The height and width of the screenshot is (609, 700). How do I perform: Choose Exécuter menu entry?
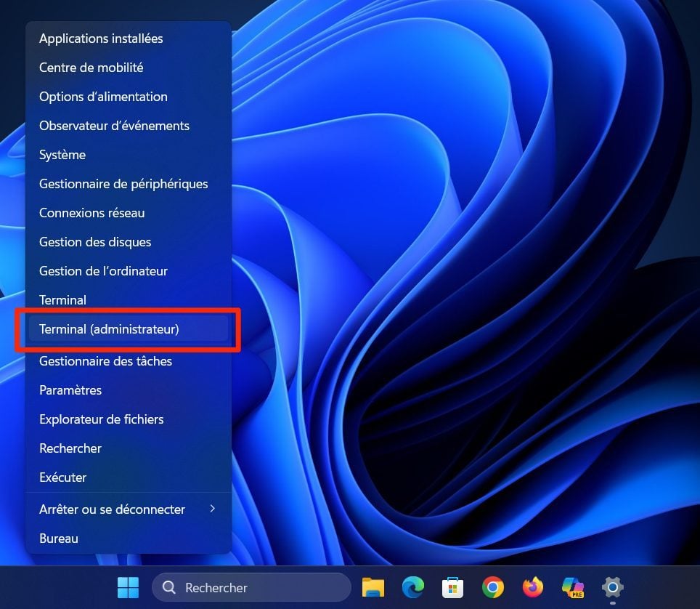pos(129,477)
